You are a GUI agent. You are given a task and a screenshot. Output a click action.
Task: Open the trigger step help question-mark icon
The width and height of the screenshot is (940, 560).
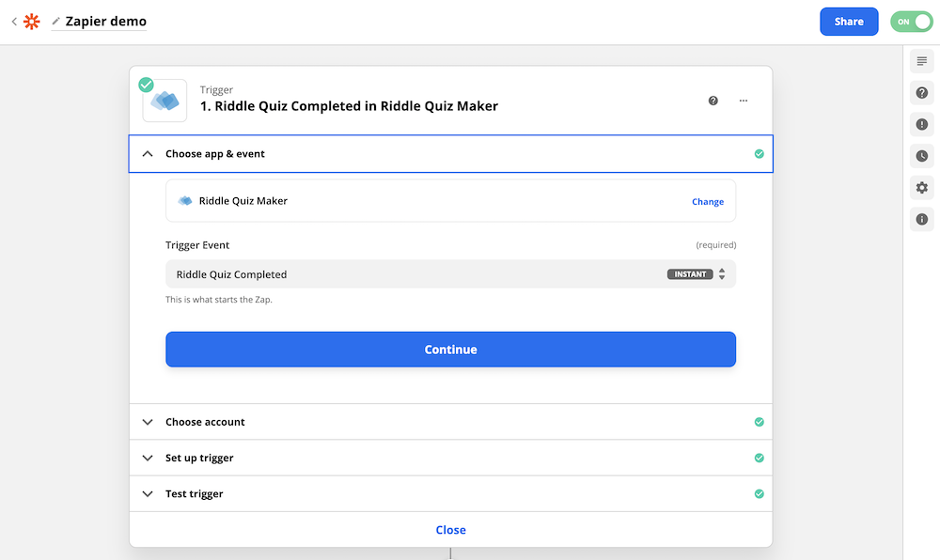tap(713, 101)
